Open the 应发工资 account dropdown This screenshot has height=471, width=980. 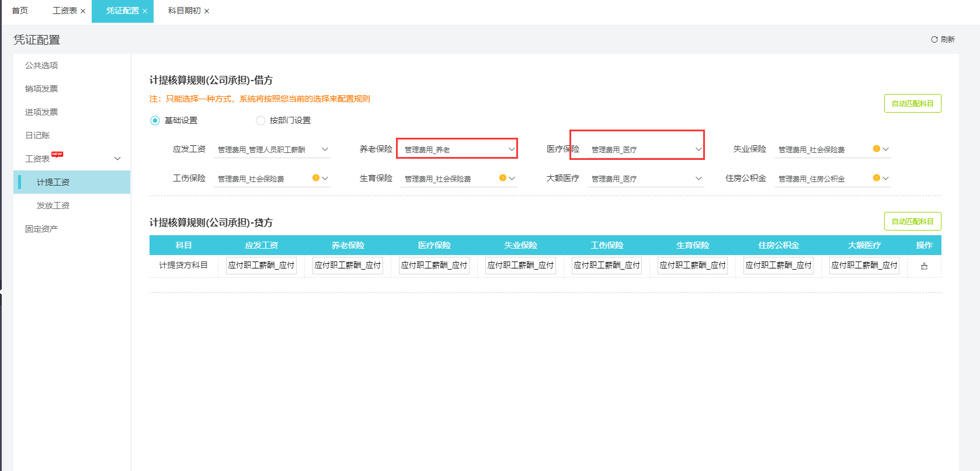pos(325,149)
